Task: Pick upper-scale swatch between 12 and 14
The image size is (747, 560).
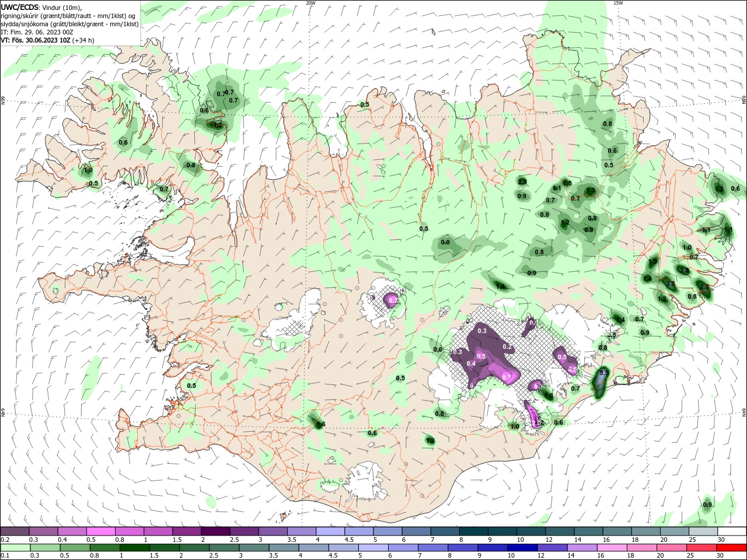Action: tap(560, 531)
